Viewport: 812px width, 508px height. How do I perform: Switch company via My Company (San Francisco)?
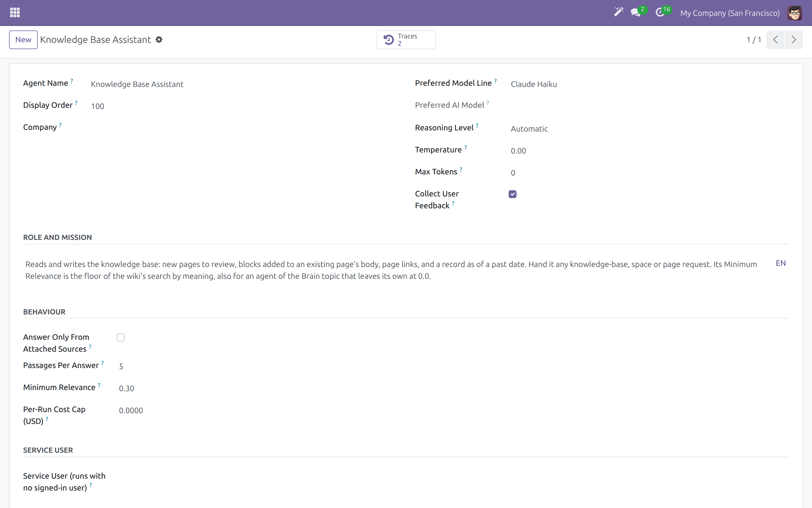coord(730,13)
